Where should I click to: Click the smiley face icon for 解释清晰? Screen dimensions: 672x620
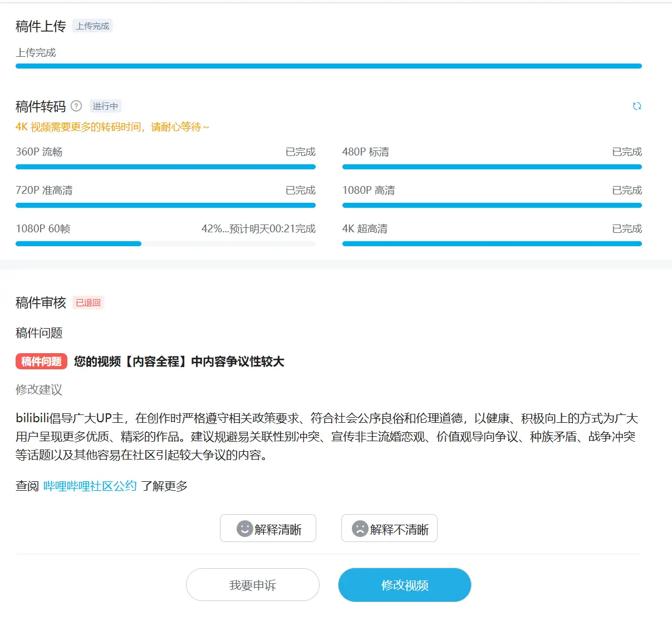click(244, 529)
